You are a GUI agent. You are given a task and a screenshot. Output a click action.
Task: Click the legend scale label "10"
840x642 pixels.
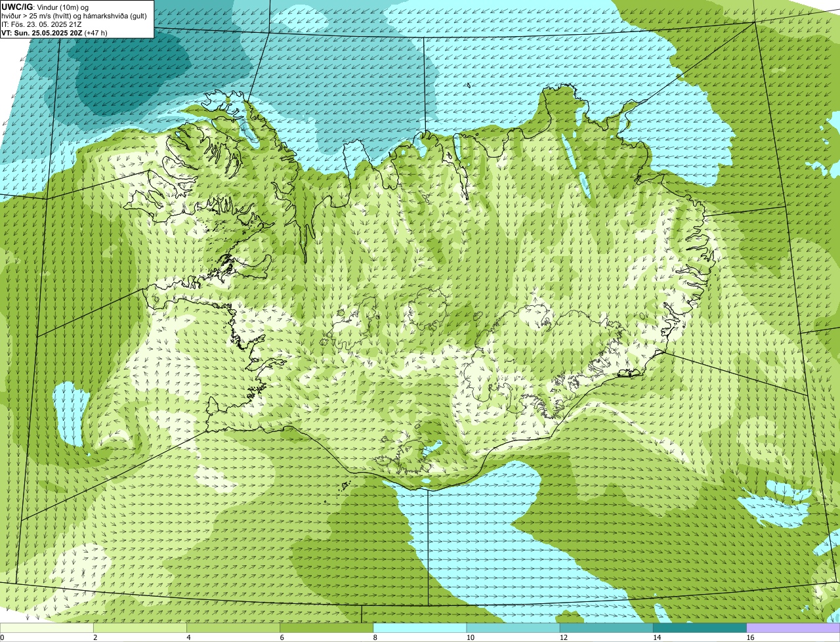pos(470,637)
